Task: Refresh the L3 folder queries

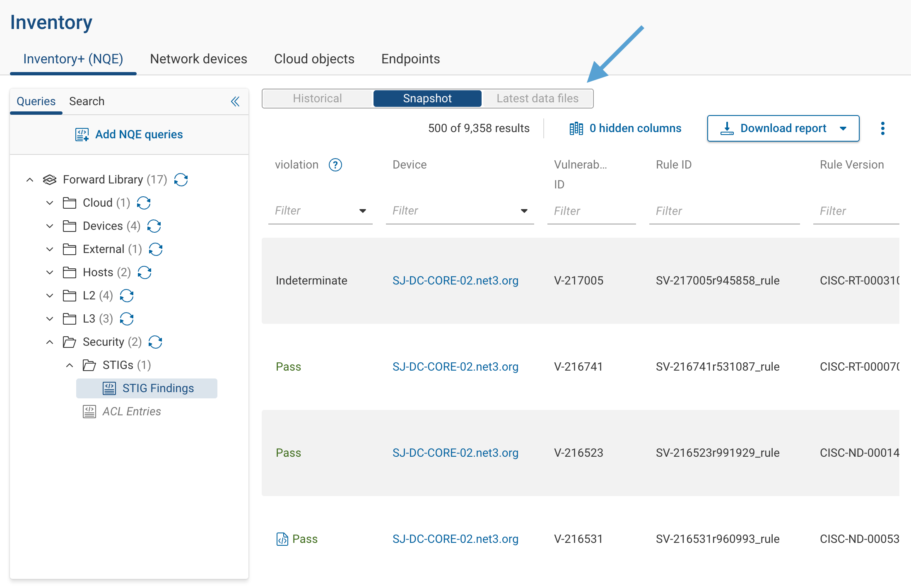Action: [127, 319]
